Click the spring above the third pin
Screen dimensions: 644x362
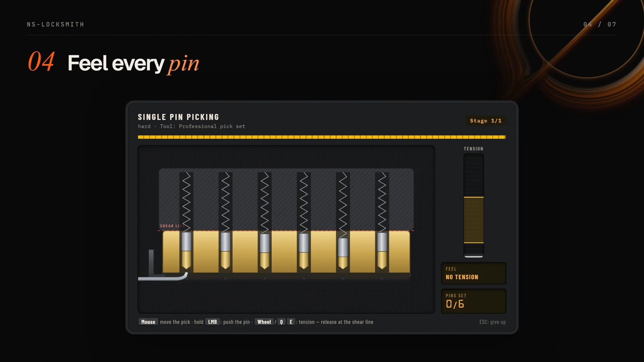pyautogui.click(x=265, y=203)
